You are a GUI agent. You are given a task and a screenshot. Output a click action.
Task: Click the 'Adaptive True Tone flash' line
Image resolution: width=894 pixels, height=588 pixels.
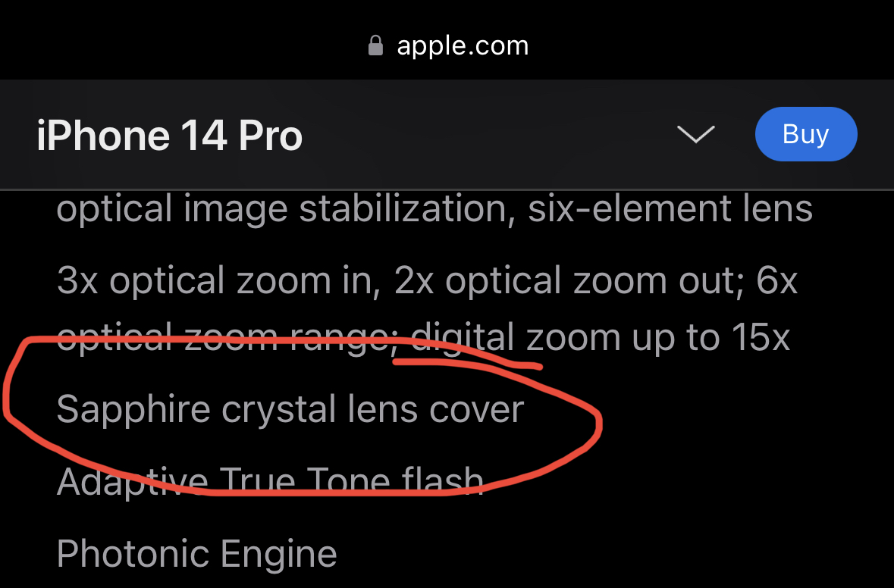(270, 481)
